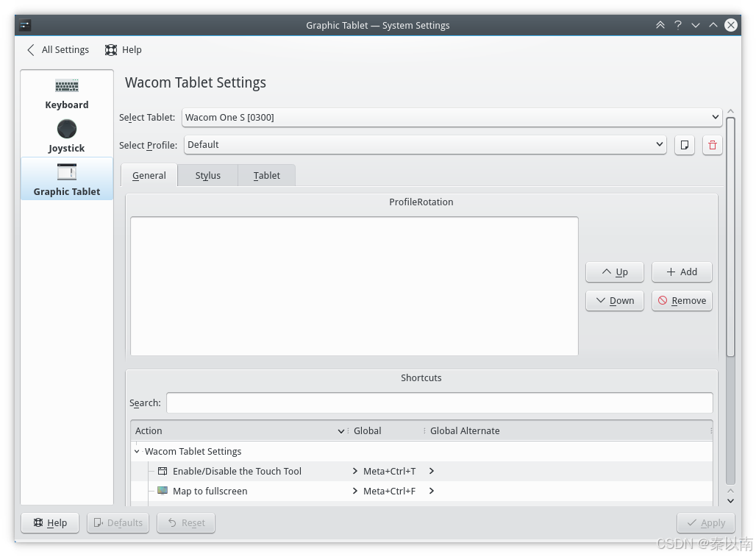
Task: Remove a profile from the rotation
Action: click(x=682, y=300)
